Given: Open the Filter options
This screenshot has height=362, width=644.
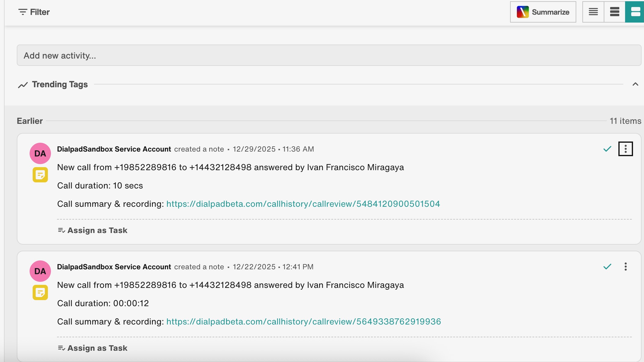Looking at the screenshot, I should coord(34,12).
